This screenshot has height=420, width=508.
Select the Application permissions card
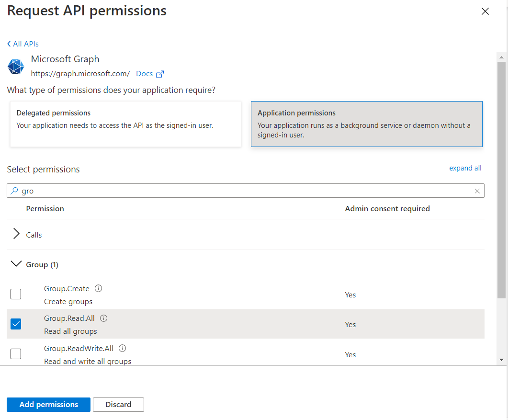pos(366,124)
